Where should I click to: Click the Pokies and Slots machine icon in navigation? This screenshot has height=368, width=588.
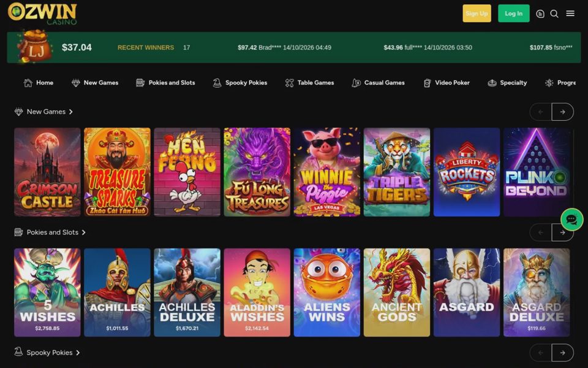(140, 83)
